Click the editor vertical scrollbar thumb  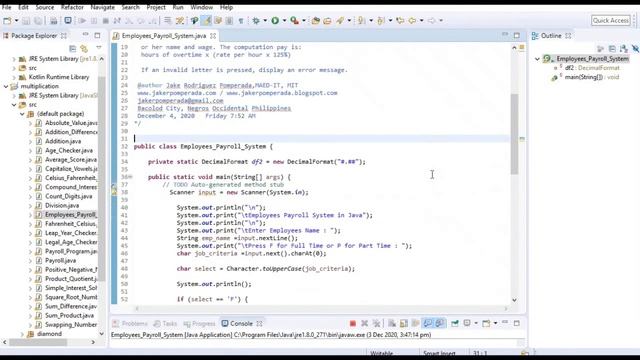point(514,134)
